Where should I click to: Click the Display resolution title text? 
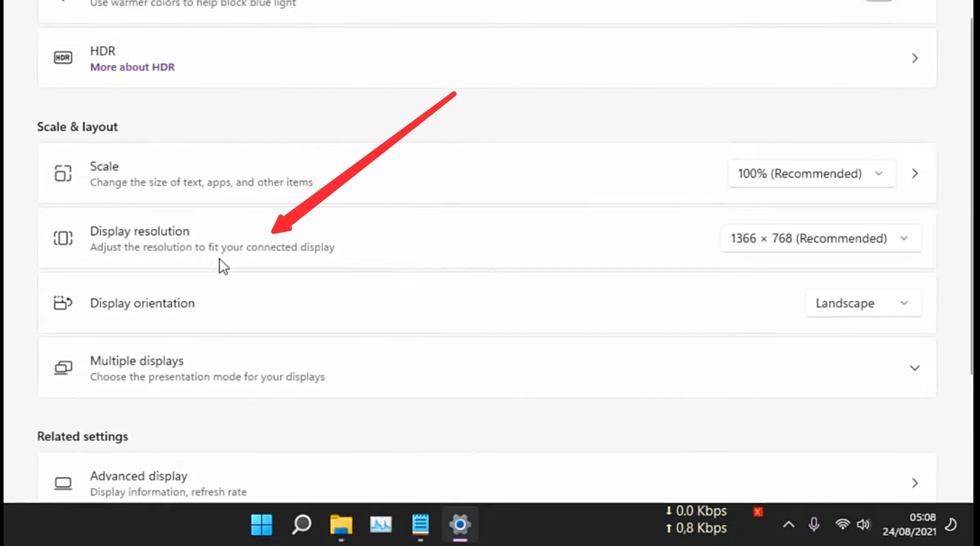(140, 231)
